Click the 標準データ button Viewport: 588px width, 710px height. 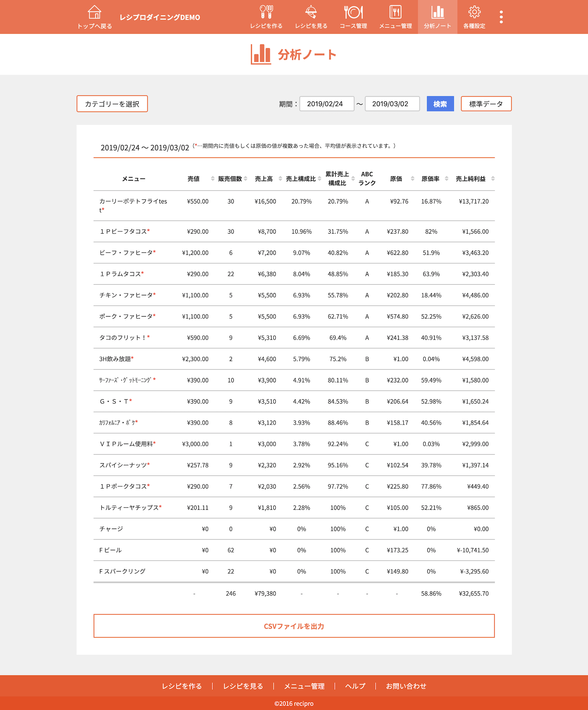click(x=486, y=104)
